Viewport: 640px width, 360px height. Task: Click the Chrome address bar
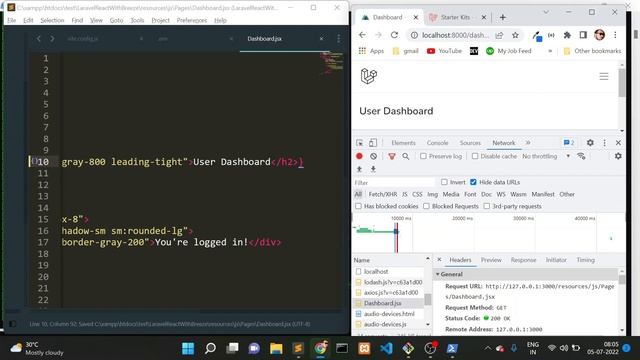tap(455, 36)
